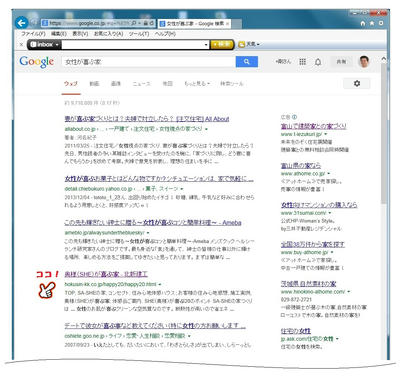Click the lock security icon in address bar
The width and height of the screenshot is (400, 379).
(x=146, y=23)
